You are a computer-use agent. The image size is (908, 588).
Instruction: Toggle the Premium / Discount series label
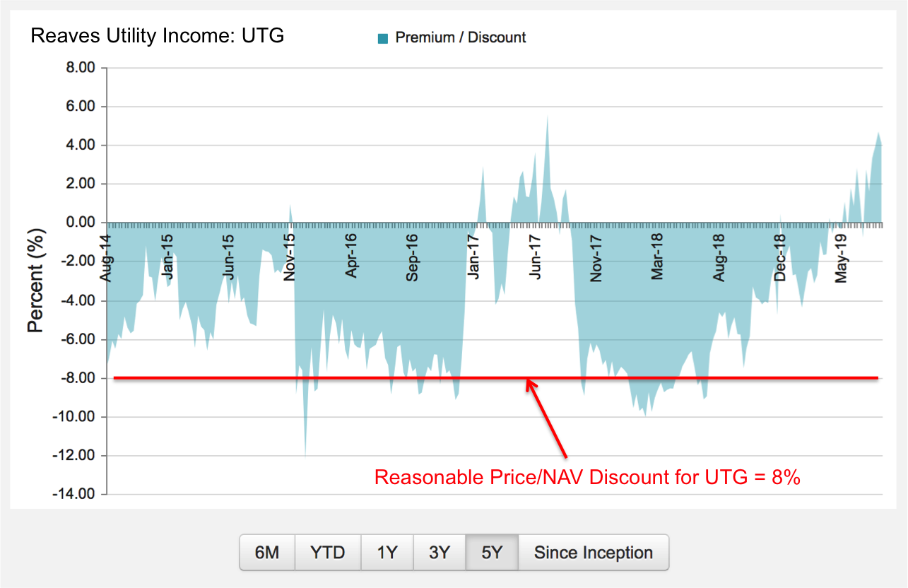[460, 37]
